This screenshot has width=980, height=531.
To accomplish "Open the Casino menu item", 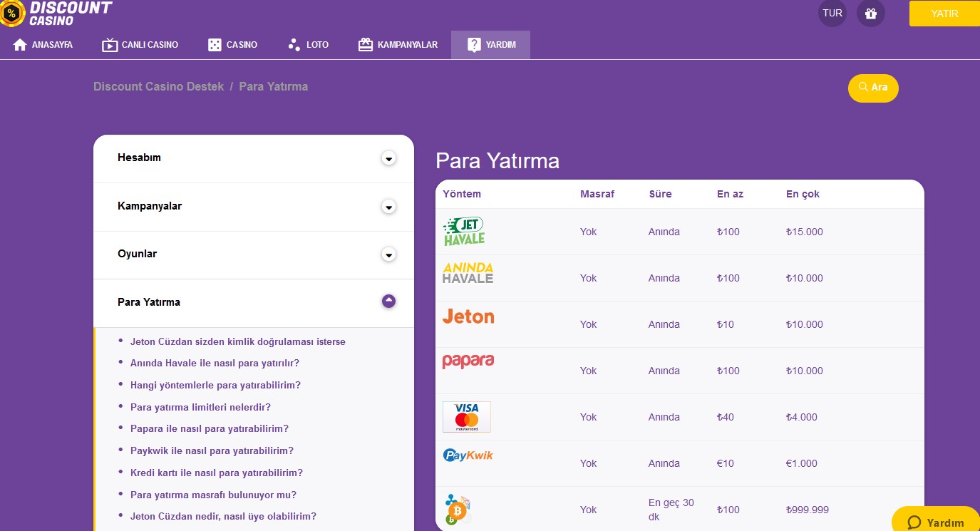I will [233, 45].
